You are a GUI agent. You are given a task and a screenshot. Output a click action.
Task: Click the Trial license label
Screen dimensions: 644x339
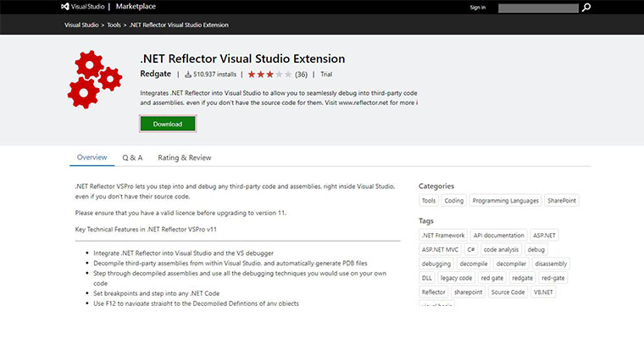pos(326,75)
